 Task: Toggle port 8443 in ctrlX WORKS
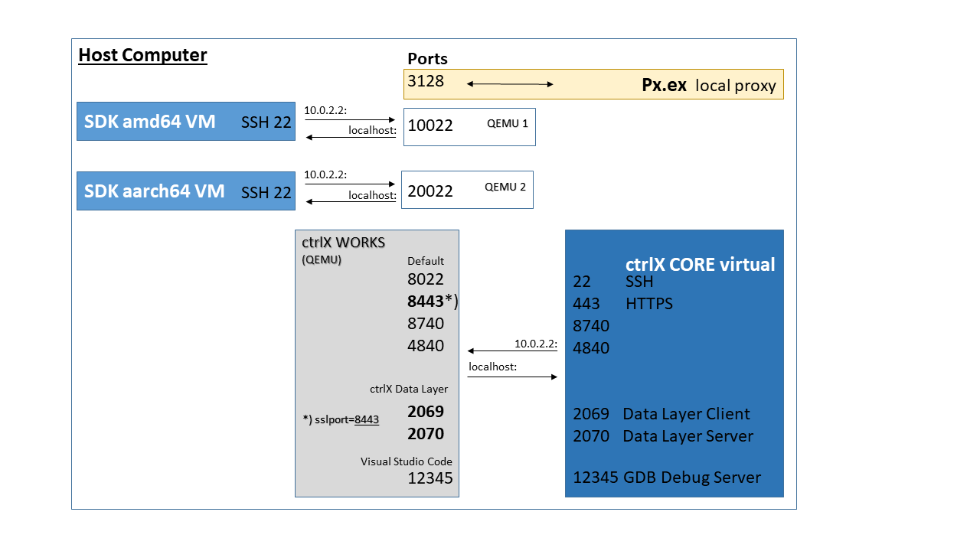426,301
